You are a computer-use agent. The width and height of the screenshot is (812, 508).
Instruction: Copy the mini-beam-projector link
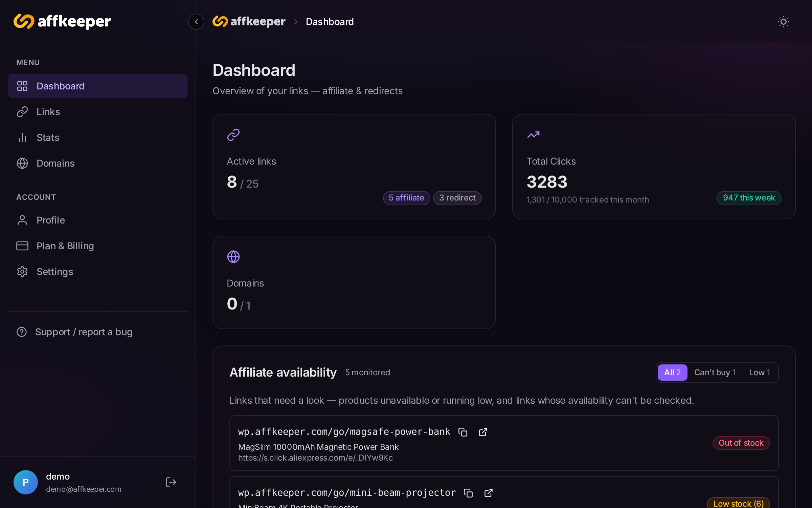pyautogui.click(x=468, y=493)
